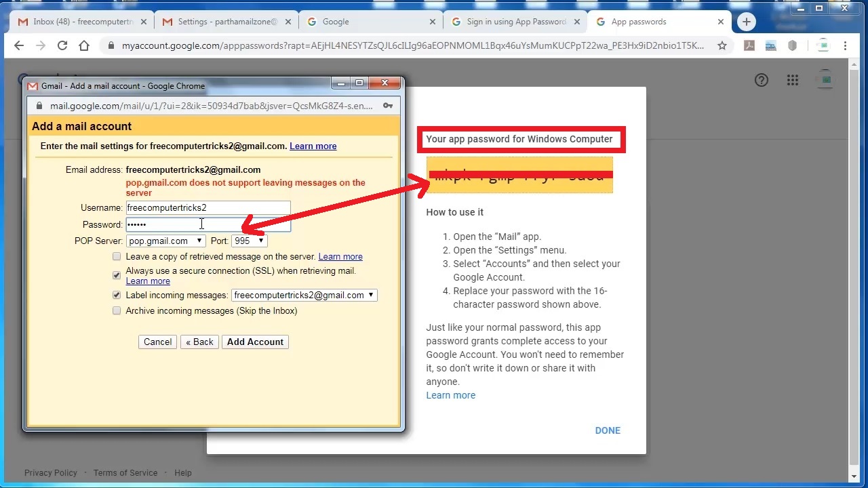The image size is (868, 488).
Task: Reload the App passwords page
Action: (x=62, y=45)
